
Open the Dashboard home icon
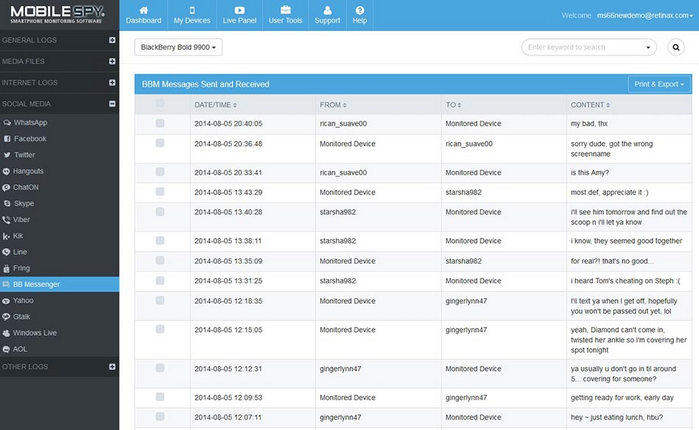pos(144,10)
